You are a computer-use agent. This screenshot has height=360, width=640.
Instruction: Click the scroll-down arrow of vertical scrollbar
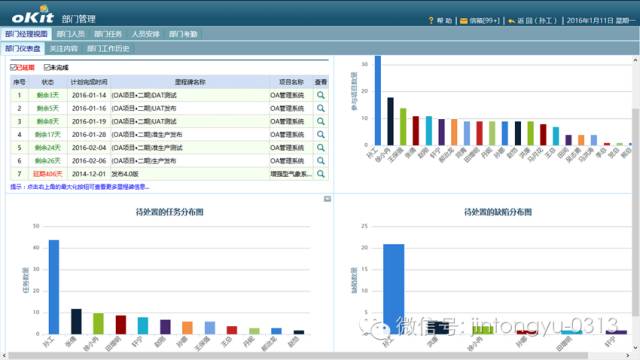pos(636,348)
